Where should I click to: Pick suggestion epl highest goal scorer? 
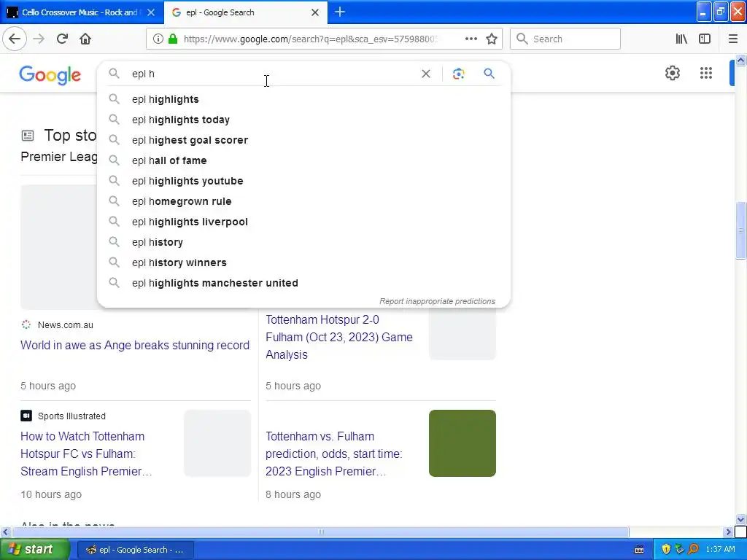click(x=303, y=140)
